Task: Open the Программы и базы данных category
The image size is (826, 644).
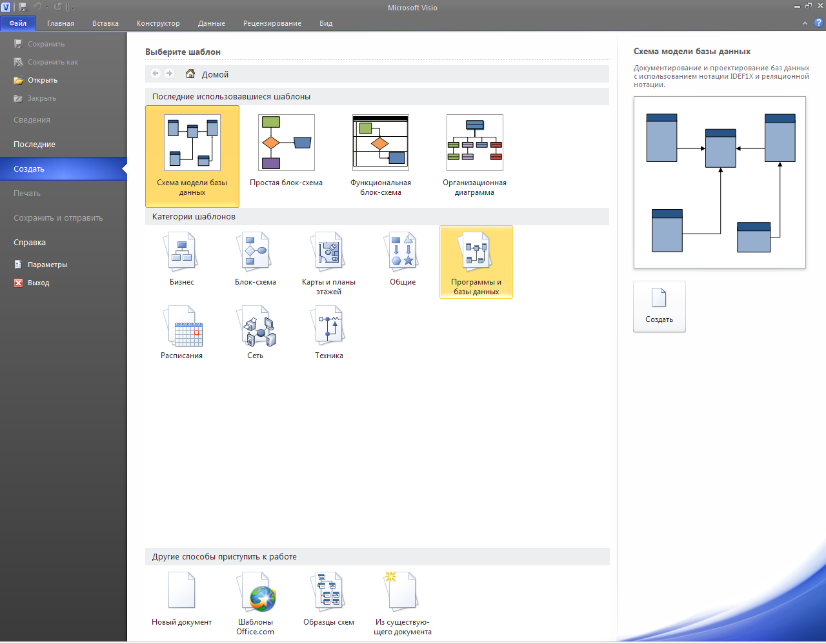Action: [x=476, y=262]
